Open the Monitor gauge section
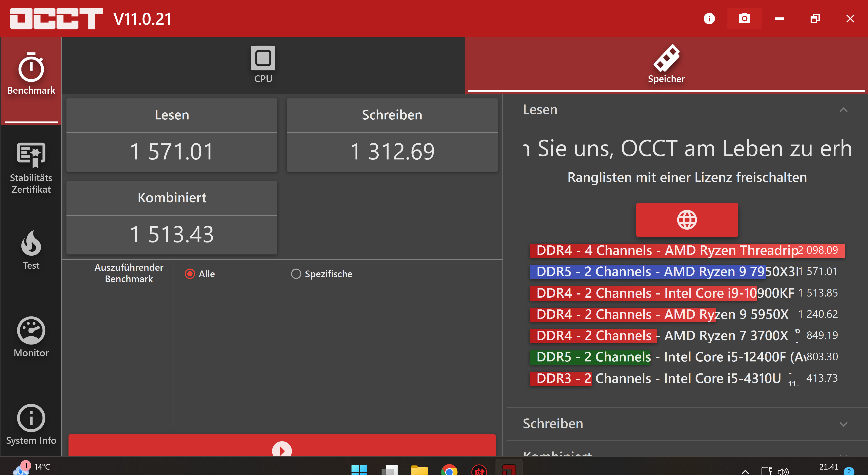Screen dimensions: 868x475 [x=31, y=337]
